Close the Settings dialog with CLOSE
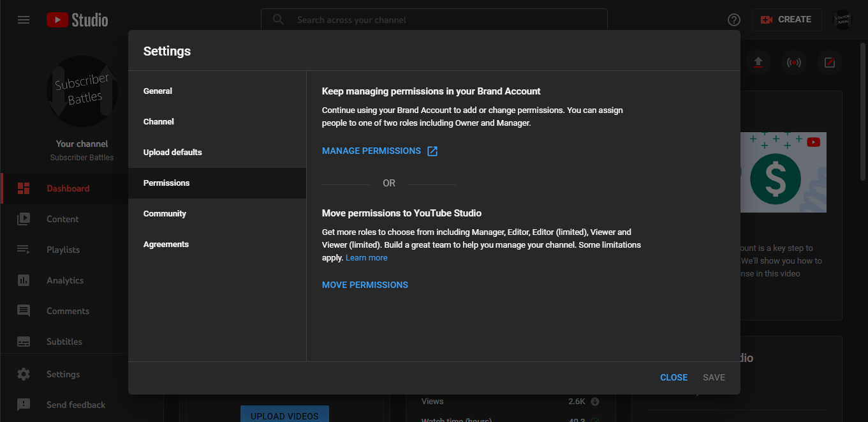This screenshot has width=868, height=422. coord(673,377)
